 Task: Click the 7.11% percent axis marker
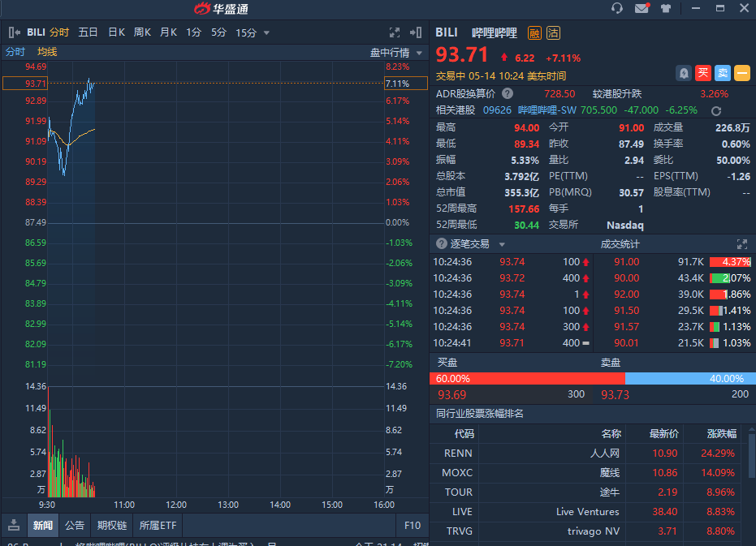coord(406,84)
